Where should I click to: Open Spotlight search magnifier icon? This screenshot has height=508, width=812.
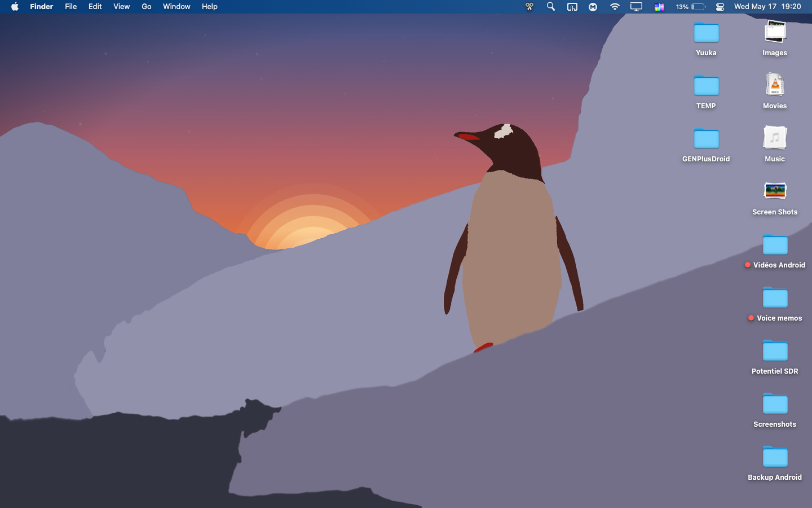pos(550,7)
